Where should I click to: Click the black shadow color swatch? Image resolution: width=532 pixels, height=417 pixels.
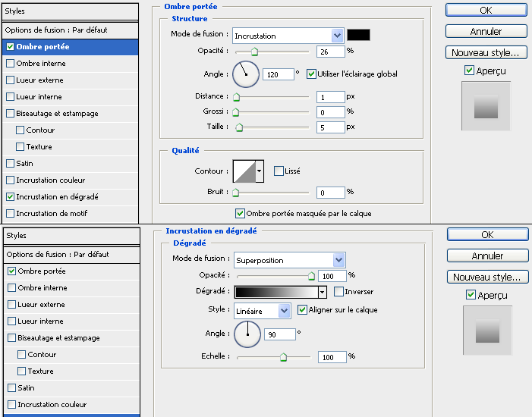(x=358, y=36)
